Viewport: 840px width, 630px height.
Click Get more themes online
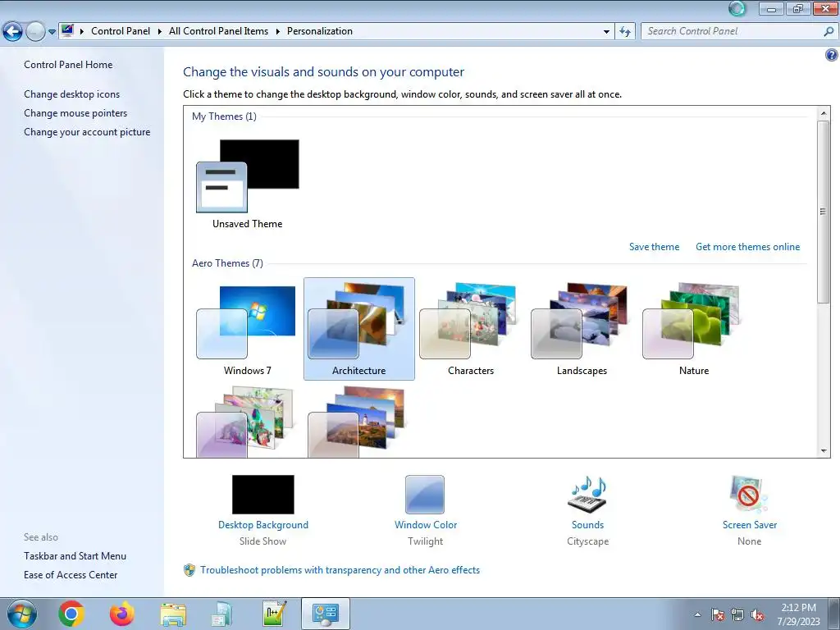(747, 247)
